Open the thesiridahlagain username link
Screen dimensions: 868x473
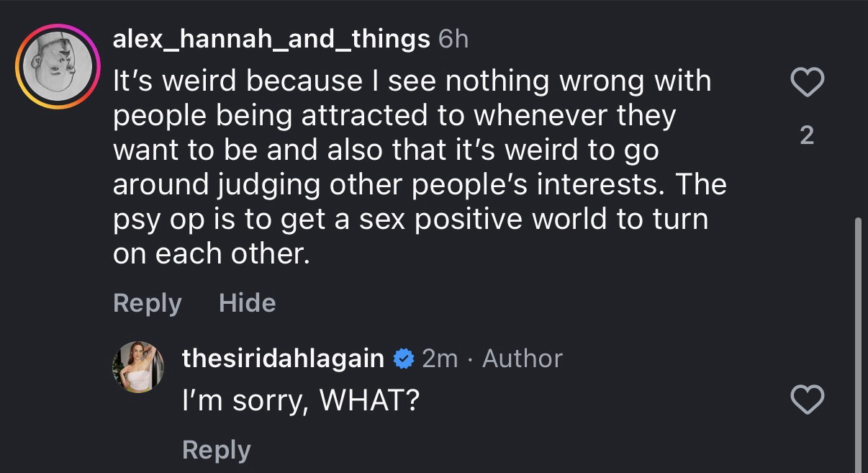pyautogui.click(x=283, y=358)
